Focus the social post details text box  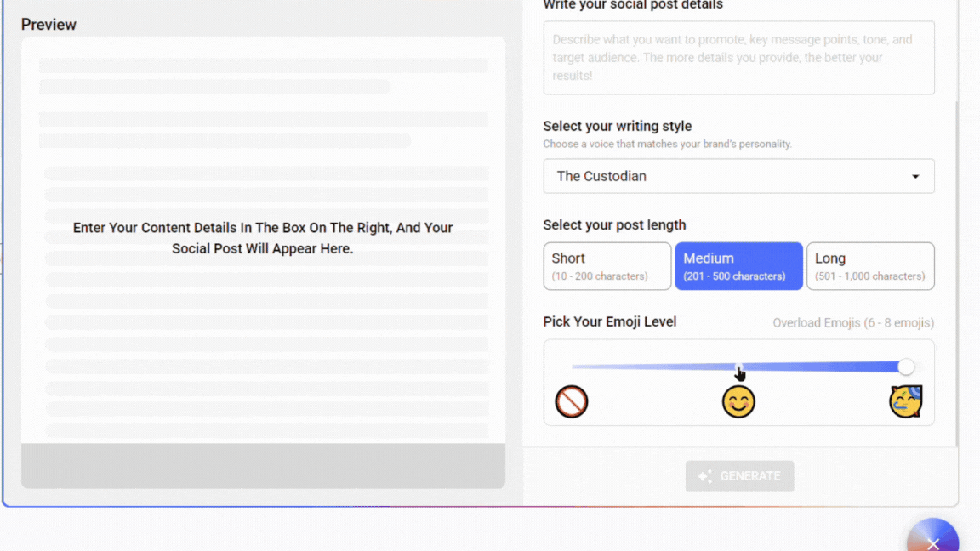pos(738,58)
